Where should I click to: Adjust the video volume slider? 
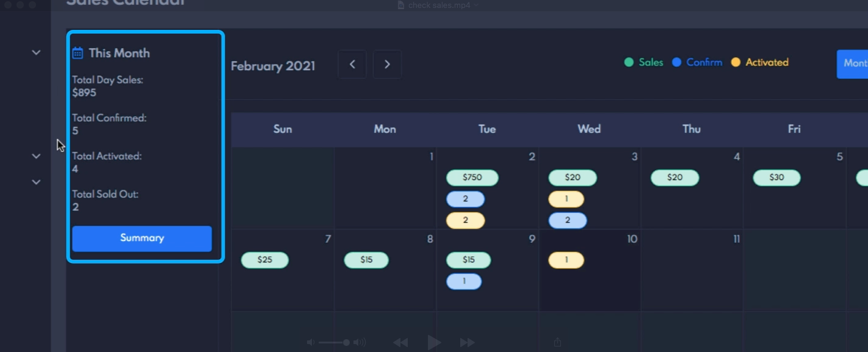coord(334,342)
